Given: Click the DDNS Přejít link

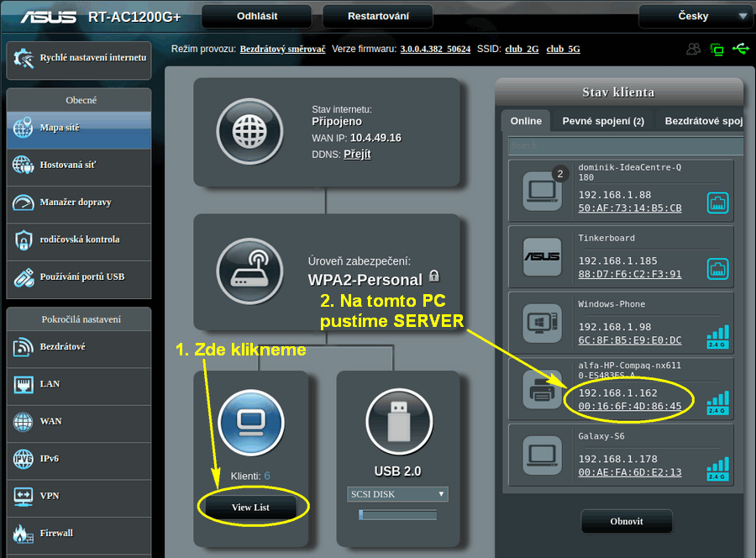Looking at the screenshot, I should tap(357, 155).
